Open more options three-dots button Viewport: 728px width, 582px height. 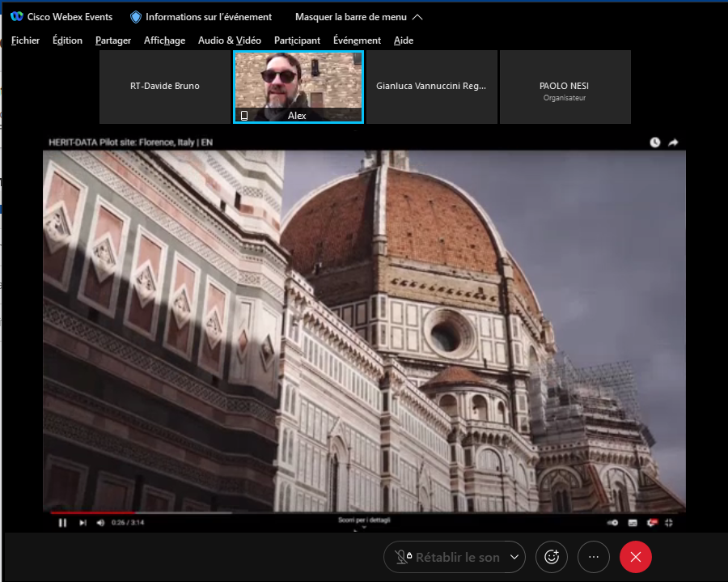click(594, 557)
